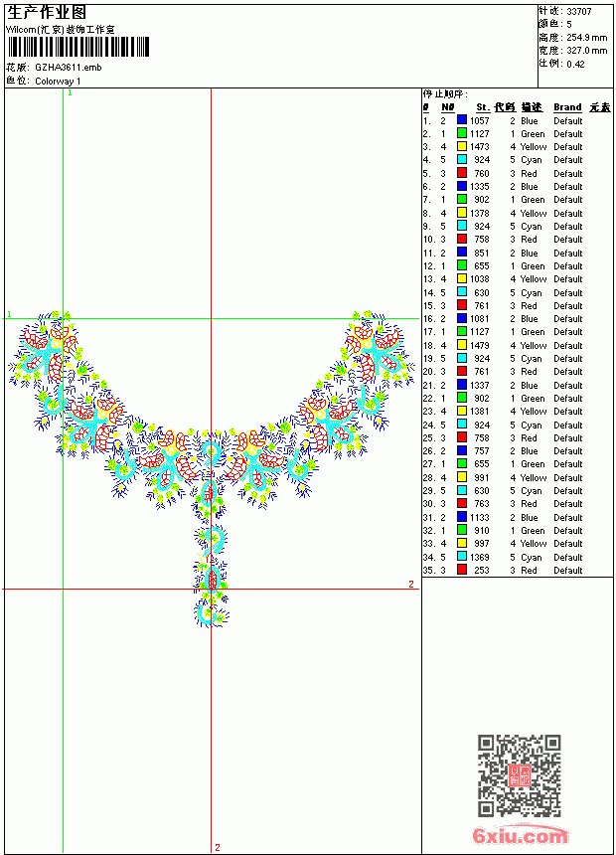Select the green swatch in stop row 2
616x855 pixels.
coord(462,133)
